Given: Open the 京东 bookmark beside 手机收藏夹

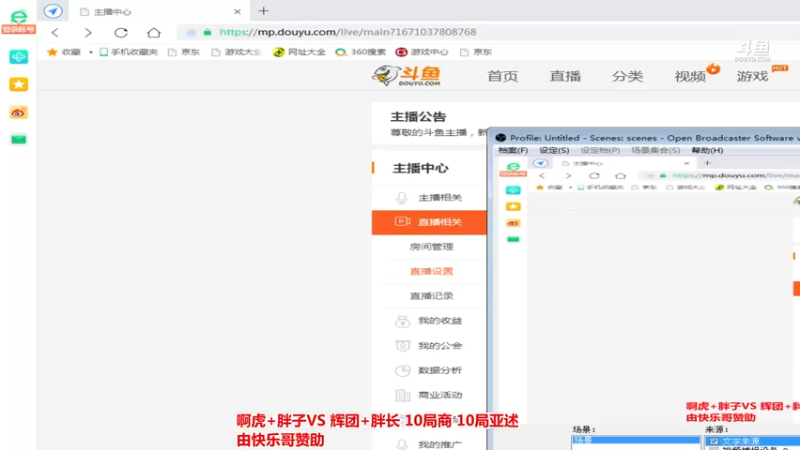Looking at the screenshot, I should (184, 52).
